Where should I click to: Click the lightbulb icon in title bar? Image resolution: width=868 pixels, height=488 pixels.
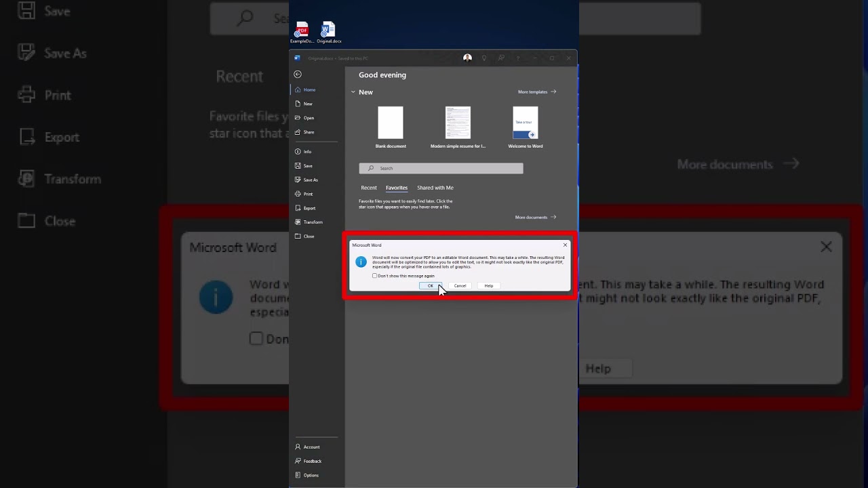tap(484, 58)
